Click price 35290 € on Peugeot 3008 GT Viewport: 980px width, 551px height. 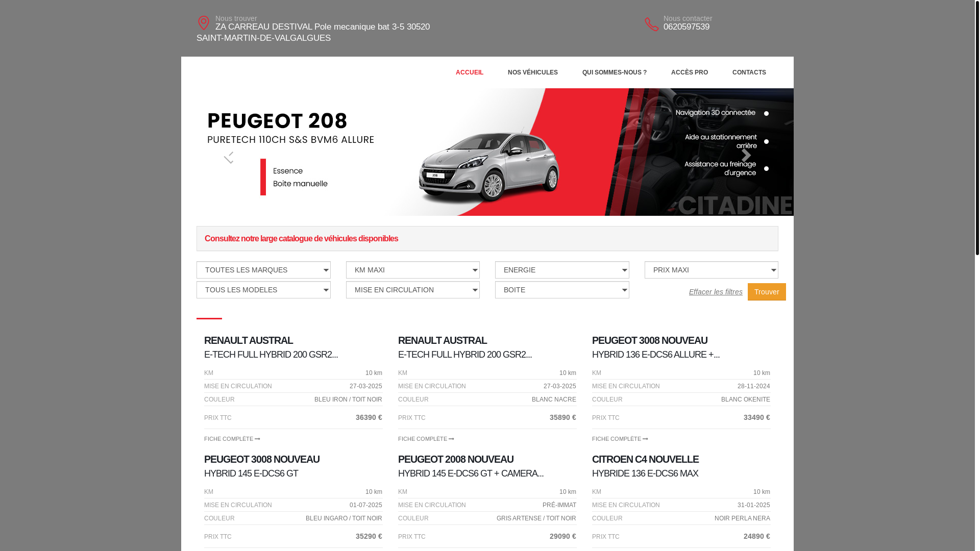[369, 536]
